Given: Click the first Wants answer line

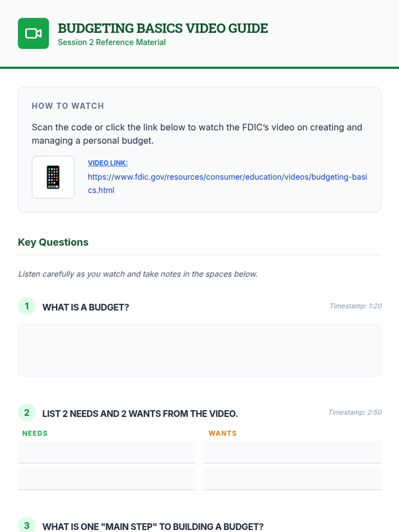Looking at the screenshot, I should 293,452.
